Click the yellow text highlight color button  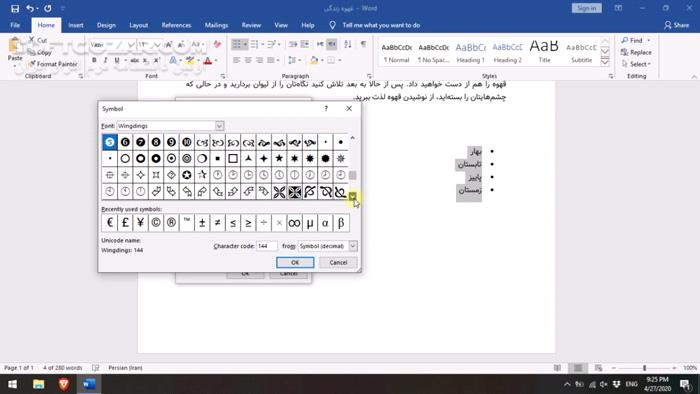click(x=190, y=60)
